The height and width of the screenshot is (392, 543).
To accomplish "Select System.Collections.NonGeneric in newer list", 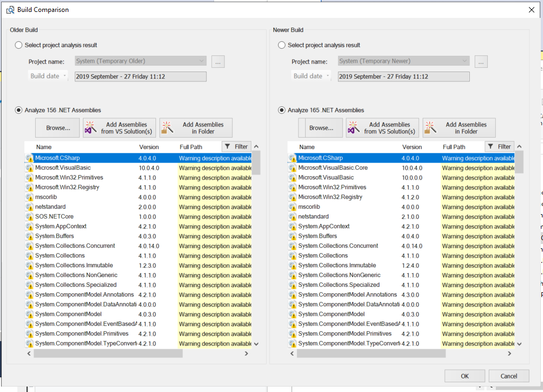I will pyautogui.click(x=402, y=275).
